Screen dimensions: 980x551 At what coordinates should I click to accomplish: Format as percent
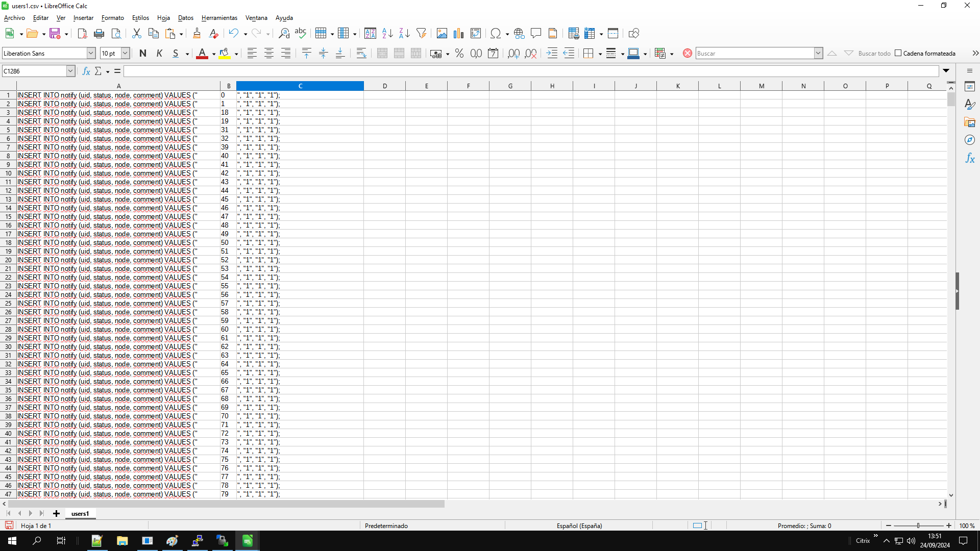(459, 54)
